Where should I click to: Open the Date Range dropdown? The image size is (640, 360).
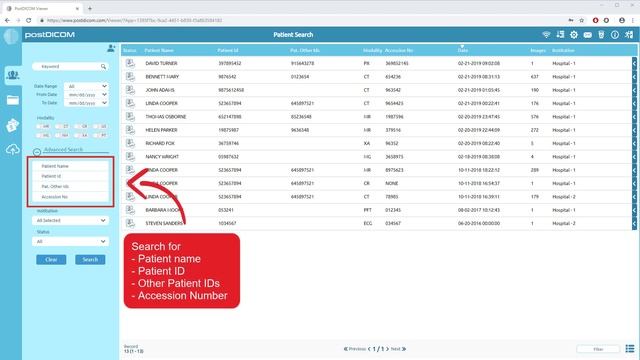(86, 86)
